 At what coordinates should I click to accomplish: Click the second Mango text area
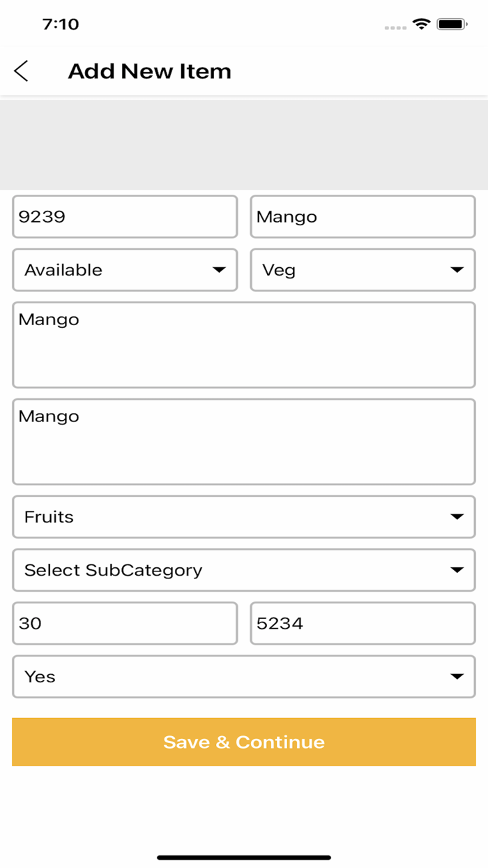click(243, 442)
